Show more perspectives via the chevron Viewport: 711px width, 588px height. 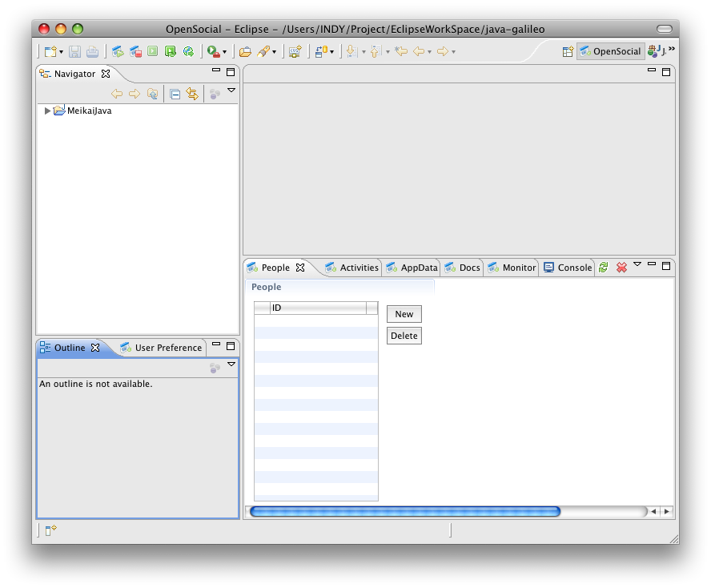coord(672,49)
